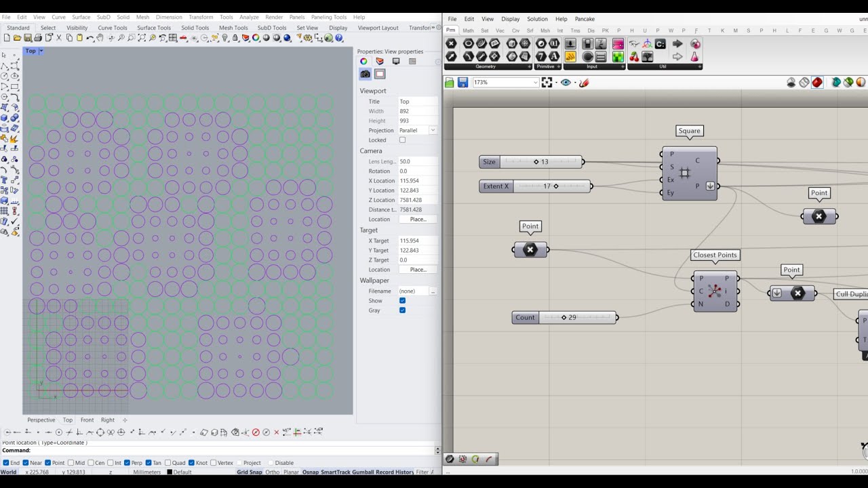Click the Cut scissors icon in Rhino
The image size is (868, 488).
click(x=58, y=38)
